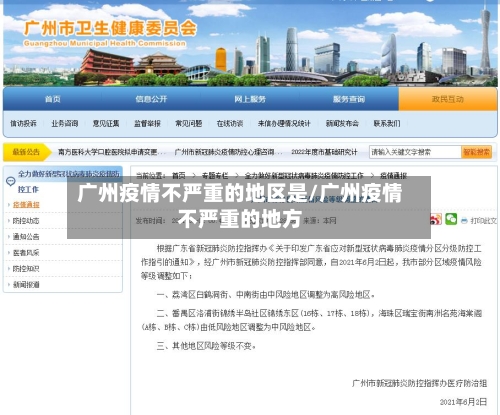
Task: Click 专题专栏 in the breadcrumb trail
Action: pos(215,175)
